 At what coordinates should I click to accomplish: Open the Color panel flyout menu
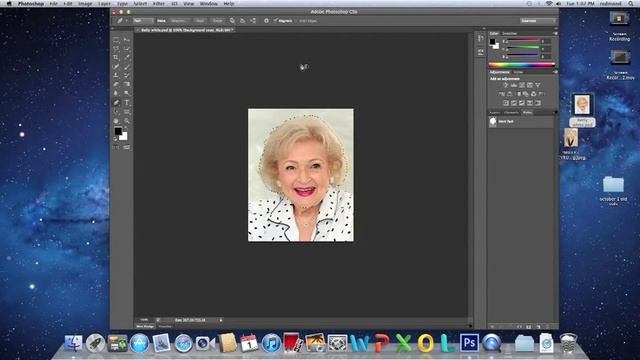click(x=555, y=33)
